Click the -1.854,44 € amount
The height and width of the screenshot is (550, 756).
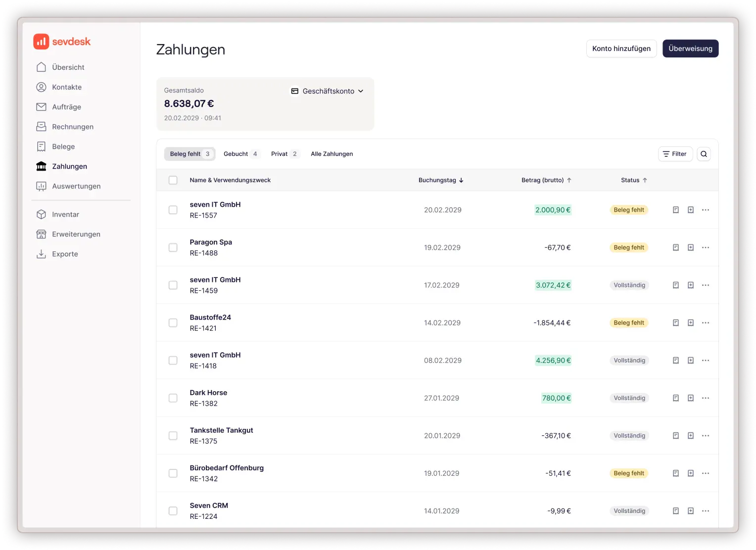tap(552, 322)
